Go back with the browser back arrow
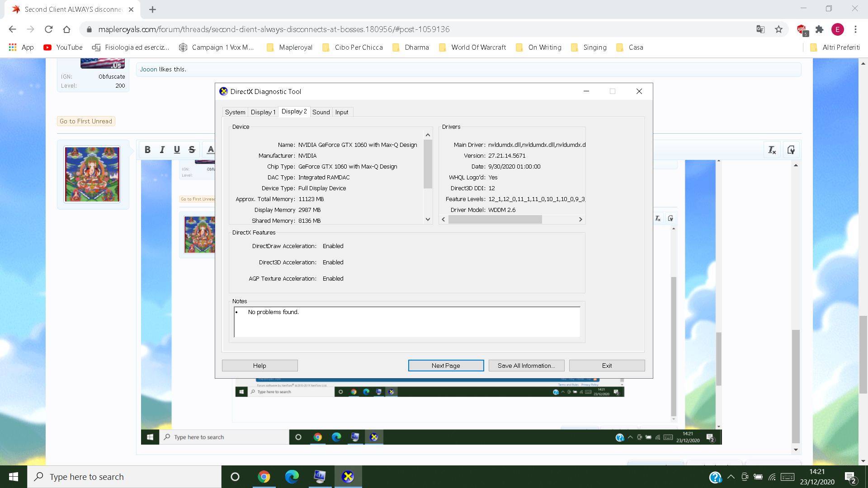The width and height of the screenshot is (868, 488). click(x=12, y=29)
